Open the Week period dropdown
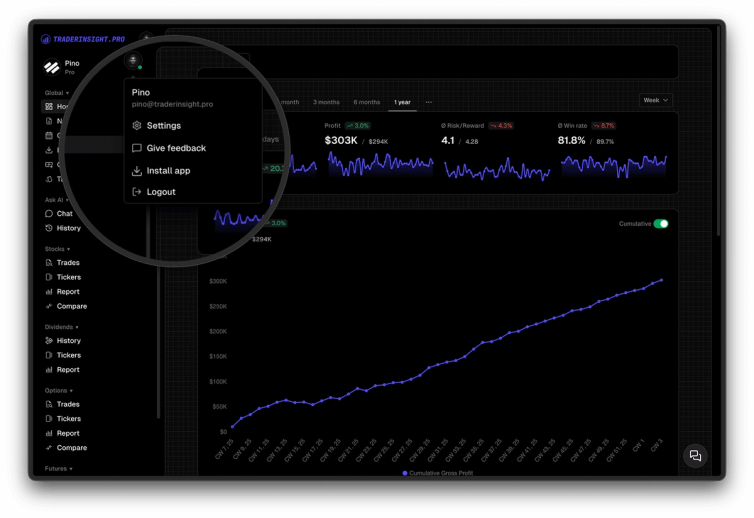The image size is (754, 518). (655, 100)
